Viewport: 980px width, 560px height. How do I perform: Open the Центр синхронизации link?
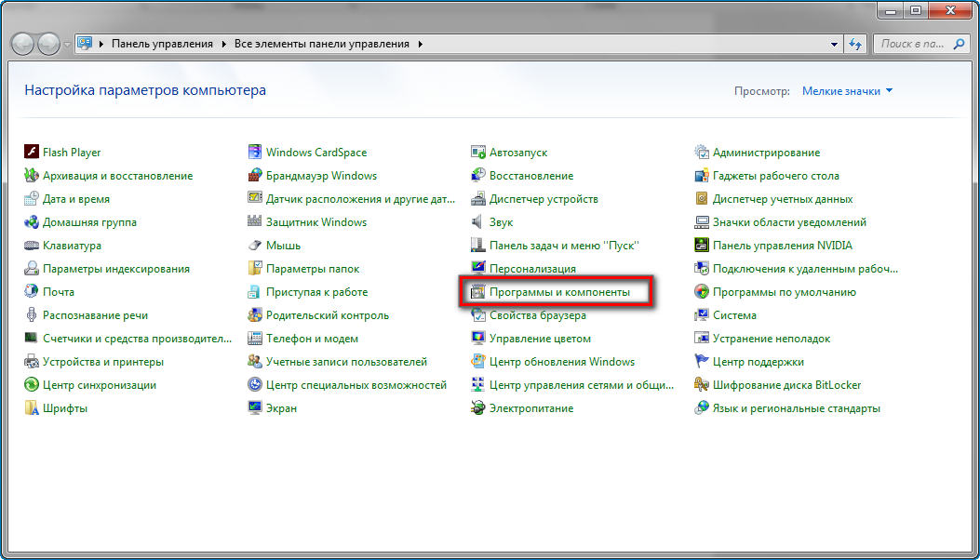tap(100, 385)
